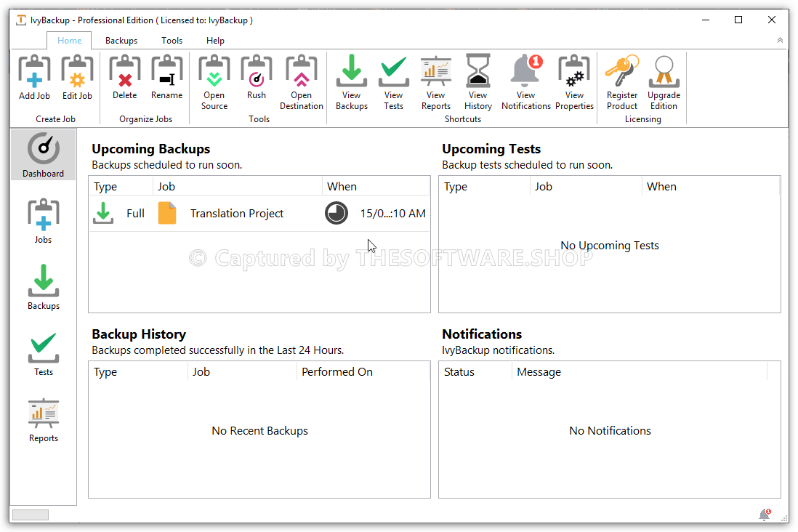Click the status bar notification bell

point(764,515)
